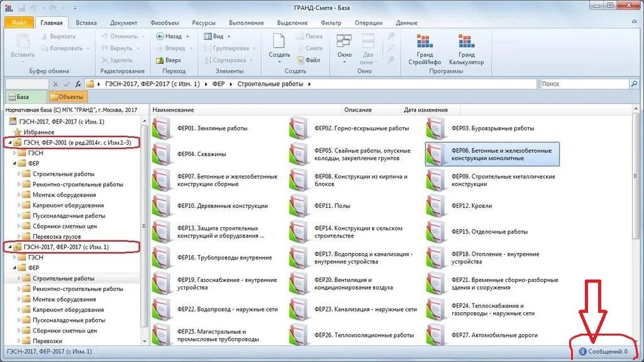The height and width of the screenshot is (362, 644).
Task: Open ФЕР15. Отделочные работы book
Action: [x=477, y=232]
